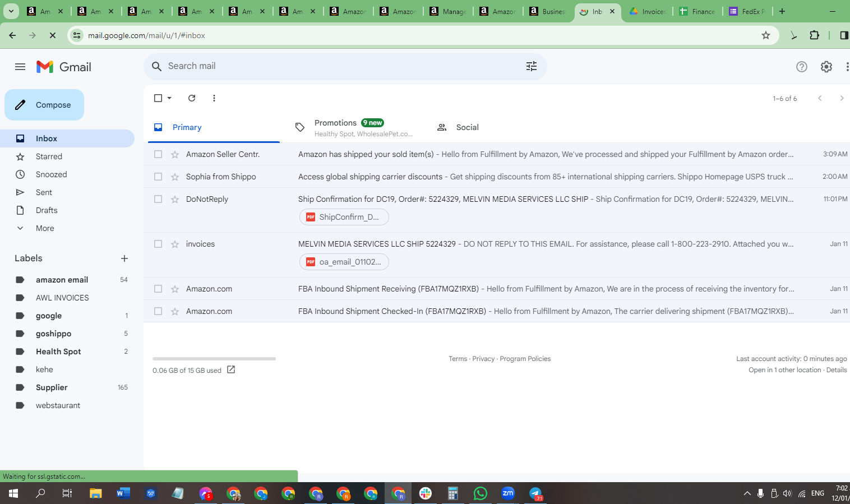
Task: Open the Supplier label
Action: tap(52, 387)
